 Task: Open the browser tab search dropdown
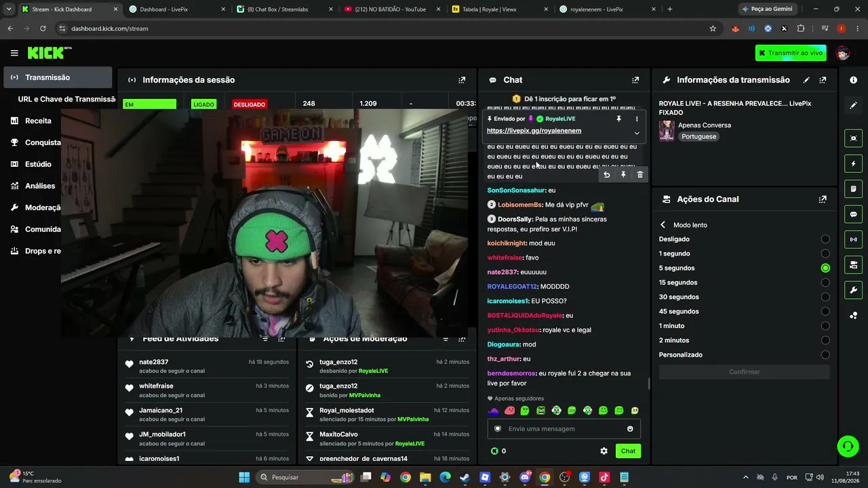pos(9,9)
